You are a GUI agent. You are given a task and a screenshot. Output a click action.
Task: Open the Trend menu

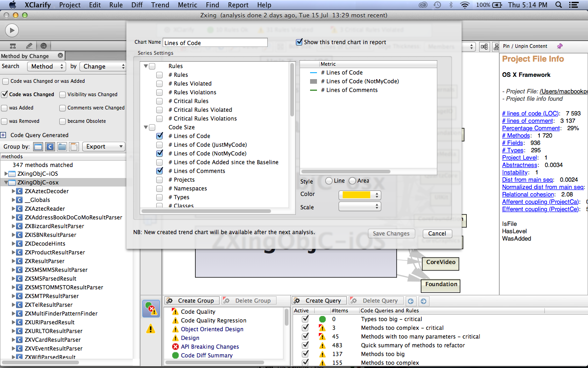pyautogui.click(x=160, y=5)
